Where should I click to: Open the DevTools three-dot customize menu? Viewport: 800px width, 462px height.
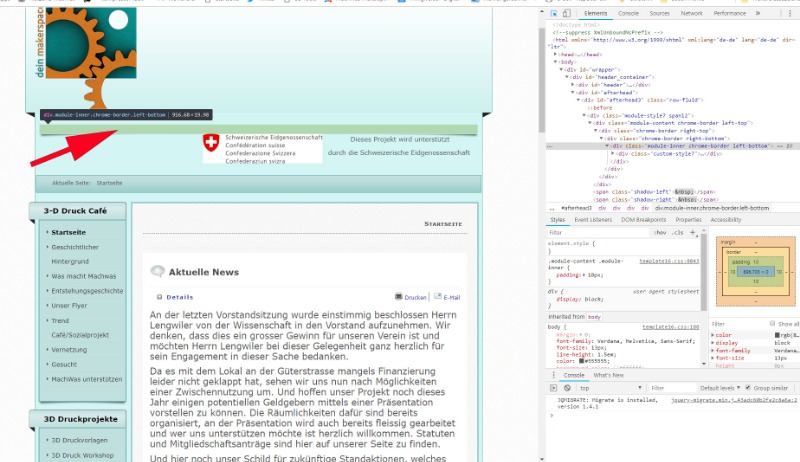[x=790, y=13]
